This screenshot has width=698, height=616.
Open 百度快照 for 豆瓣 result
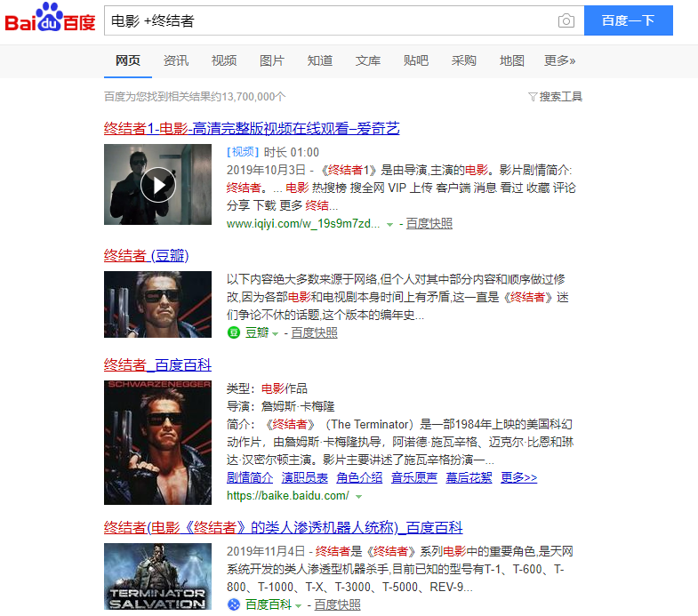[x=314, y=332]
